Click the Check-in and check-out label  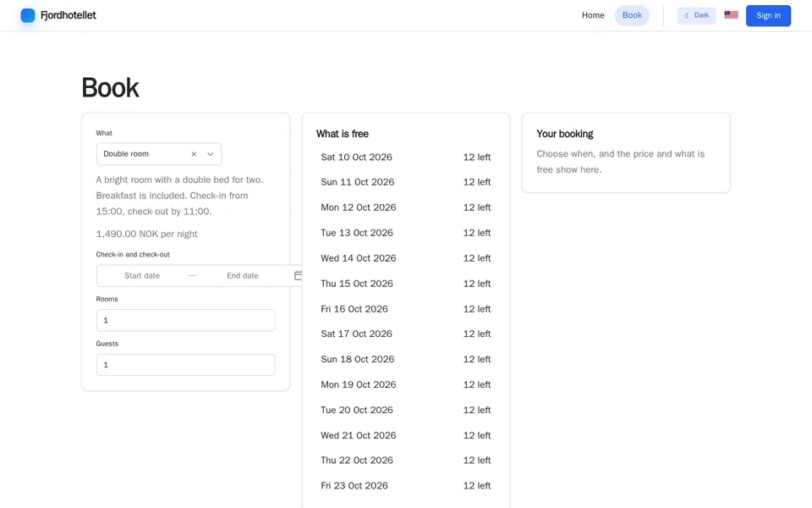pos(133,255)
